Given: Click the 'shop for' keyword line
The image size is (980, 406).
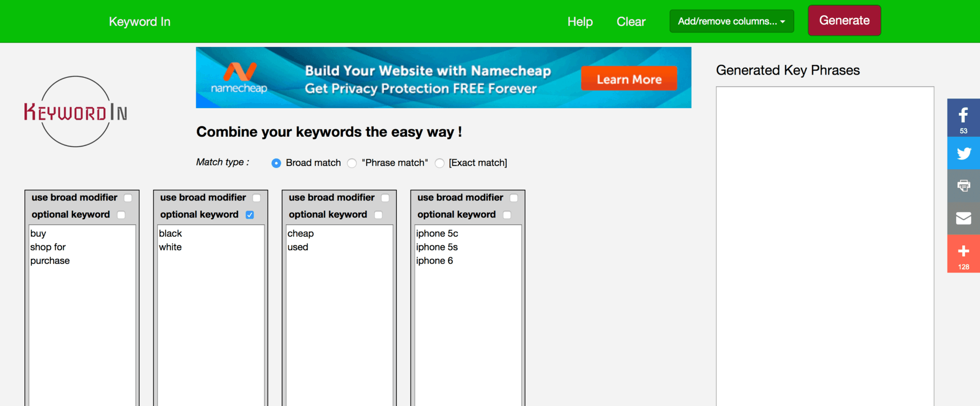Looking at the screenshot, I should pyautogui.click(x=48, y=247).
